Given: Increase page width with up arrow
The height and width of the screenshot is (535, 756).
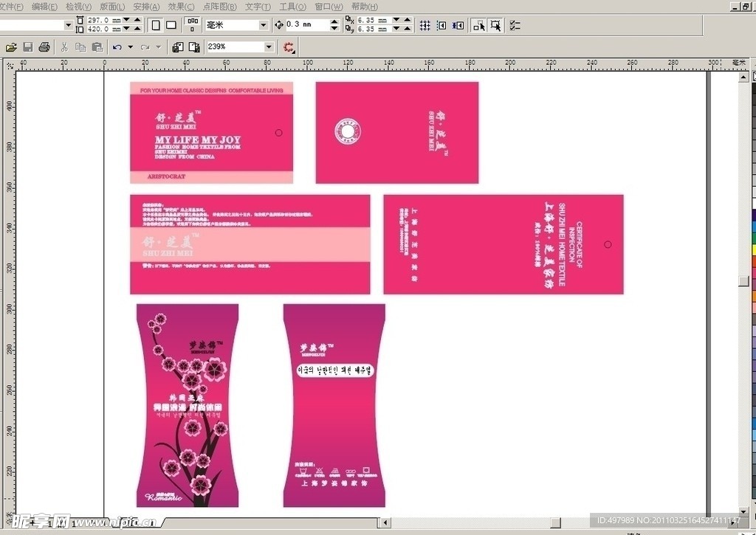Looking at the screenshot, I should 137,20.
